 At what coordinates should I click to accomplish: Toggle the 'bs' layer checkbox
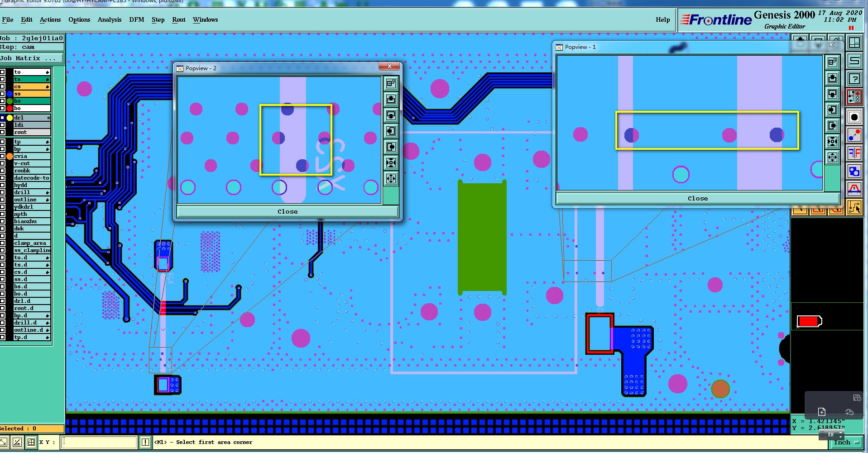3,101
